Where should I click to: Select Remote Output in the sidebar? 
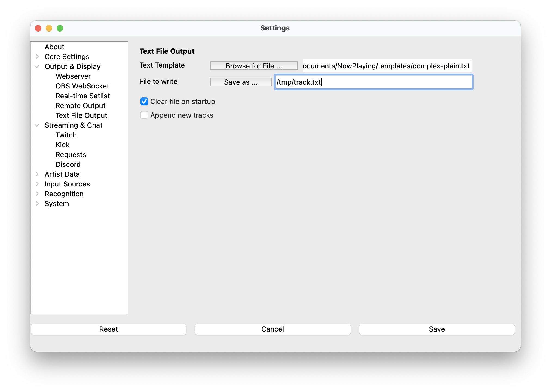[x=80, y=105]
